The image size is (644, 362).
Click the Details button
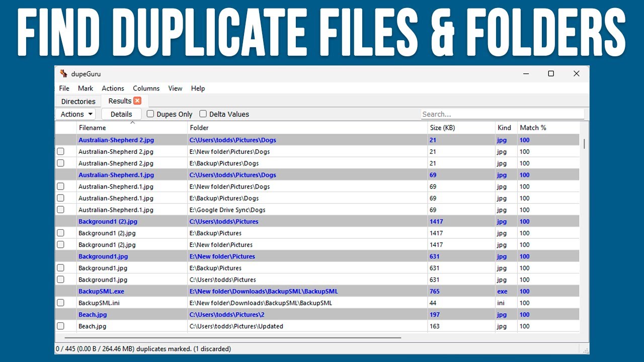click(x=121, y=114)
